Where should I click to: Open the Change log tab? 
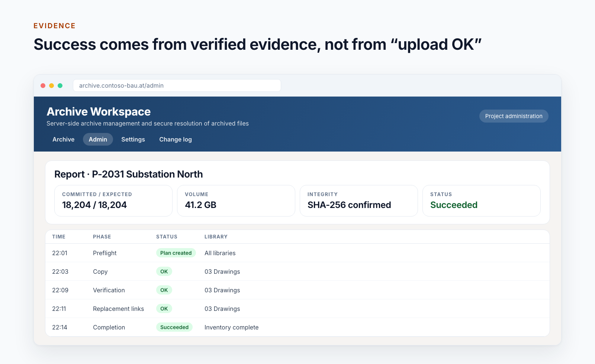pos(176,139)
